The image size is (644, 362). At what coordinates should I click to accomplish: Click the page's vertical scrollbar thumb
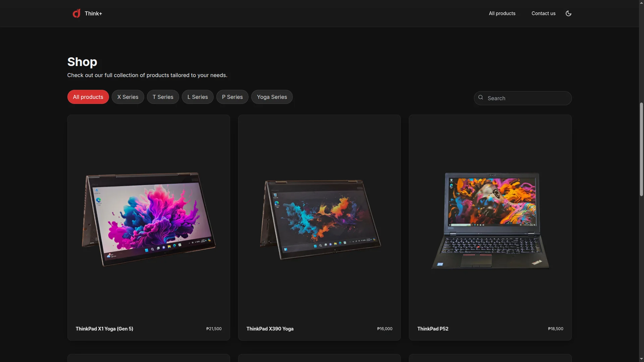point(641,149)
